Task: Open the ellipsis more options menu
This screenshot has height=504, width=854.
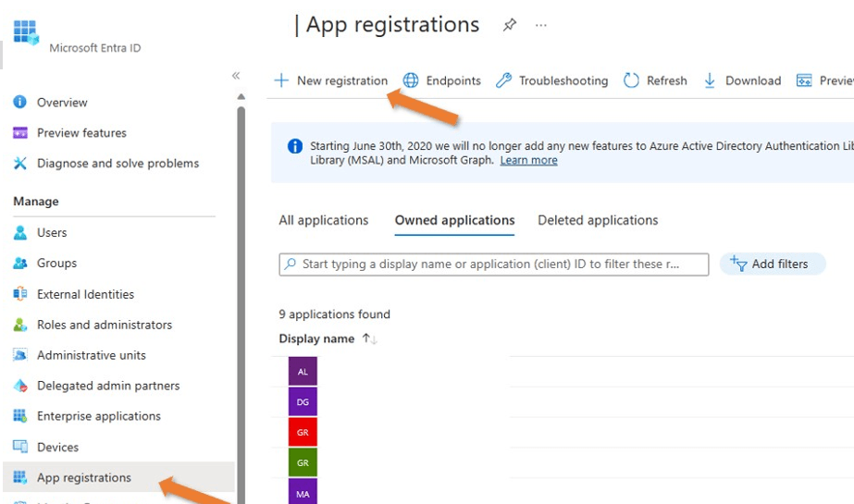Action: click(x=541, y=25)
